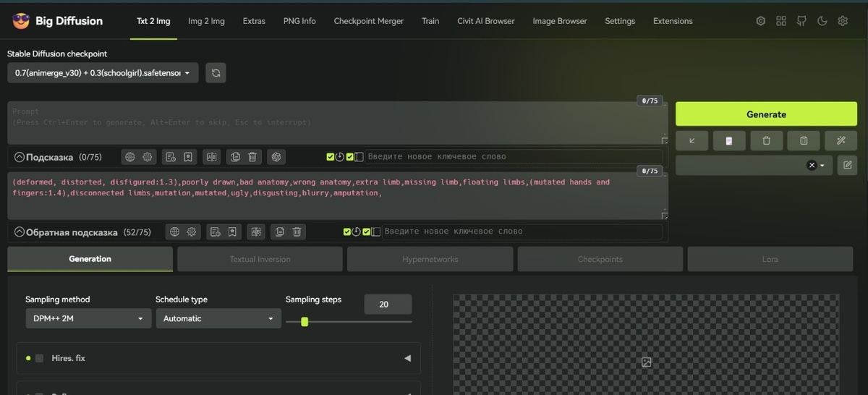
Task: Enable the Hires. fix checkbox
Action: (x=39, y=358)
